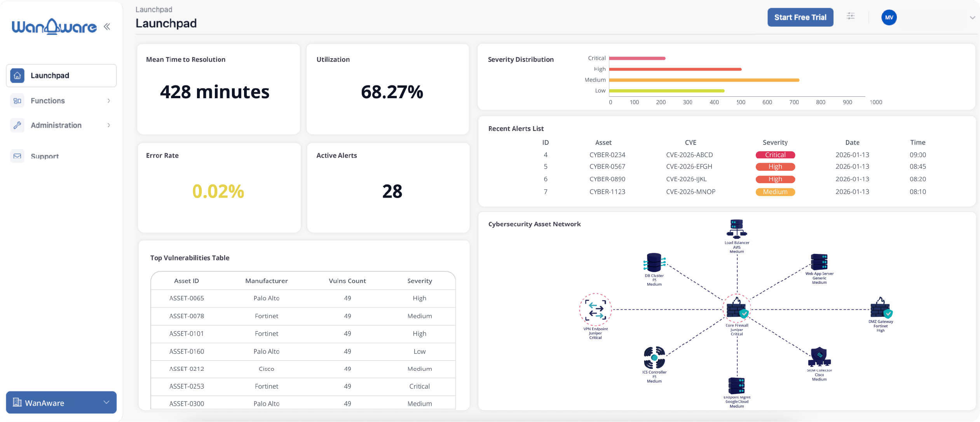Click the MV user avatar

pyautogui.click(x=889, y=17)
